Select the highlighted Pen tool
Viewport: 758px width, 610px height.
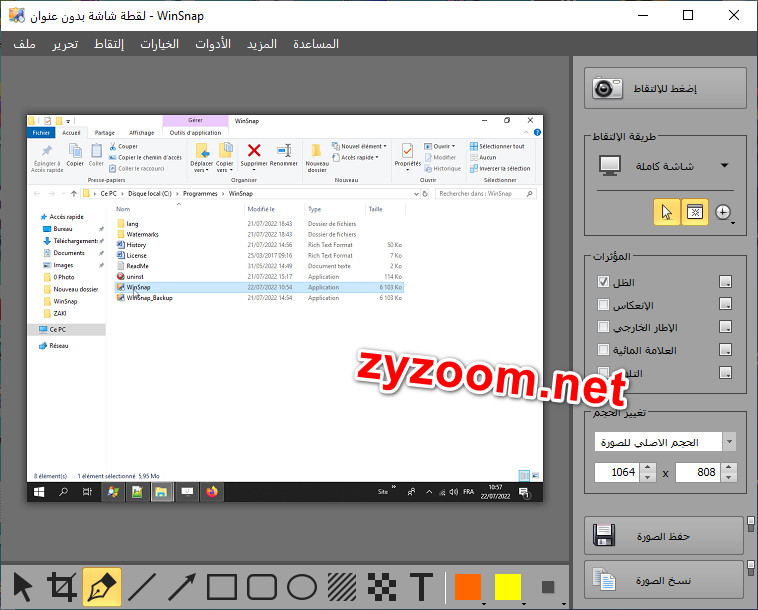(102, 587)
